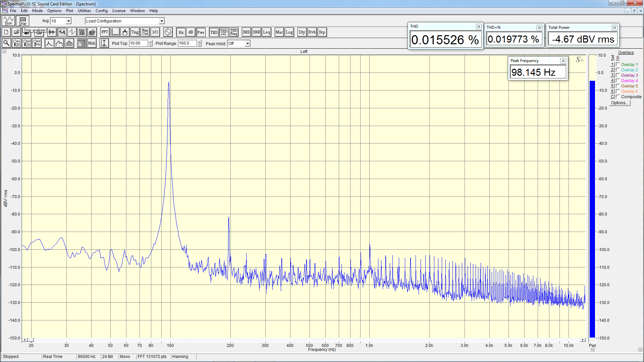Select the zoom magnifier tool

pos(6,43)
